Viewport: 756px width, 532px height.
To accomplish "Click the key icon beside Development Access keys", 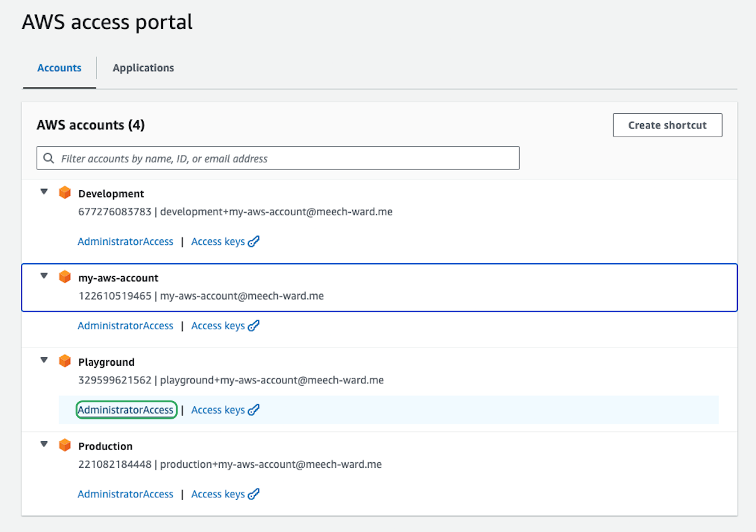I will [x=254, y=242].
